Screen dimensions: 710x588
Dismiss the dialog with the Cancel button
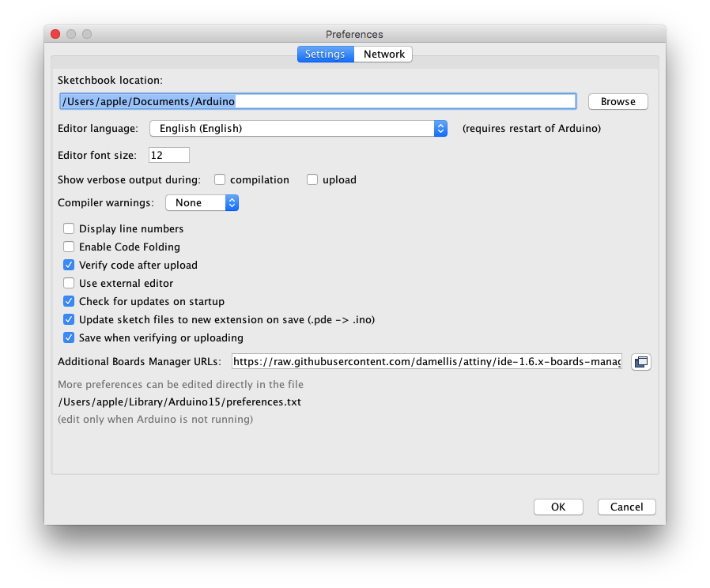click(626, 507)
